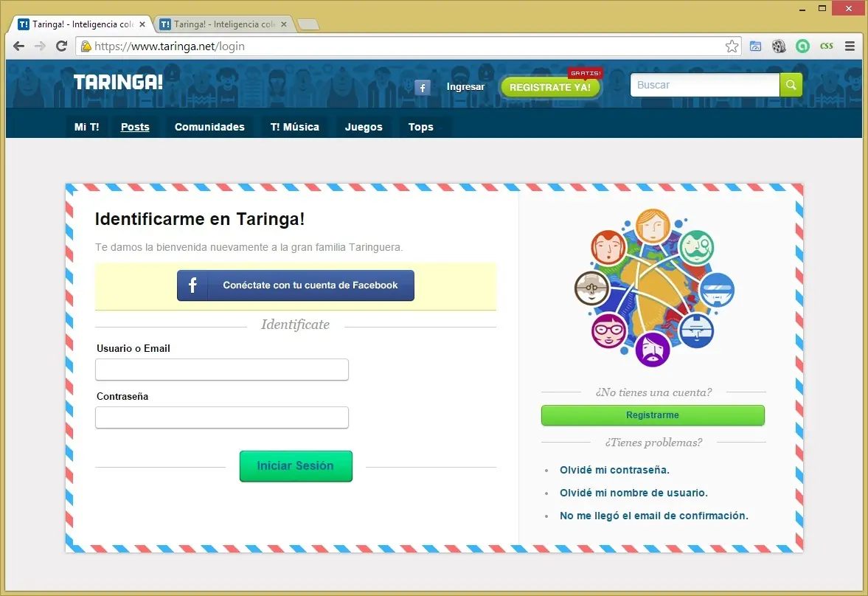Reload the page with refresh icon
The height and width of the screenshot is (596, 868).
click(x=61, y=46)
